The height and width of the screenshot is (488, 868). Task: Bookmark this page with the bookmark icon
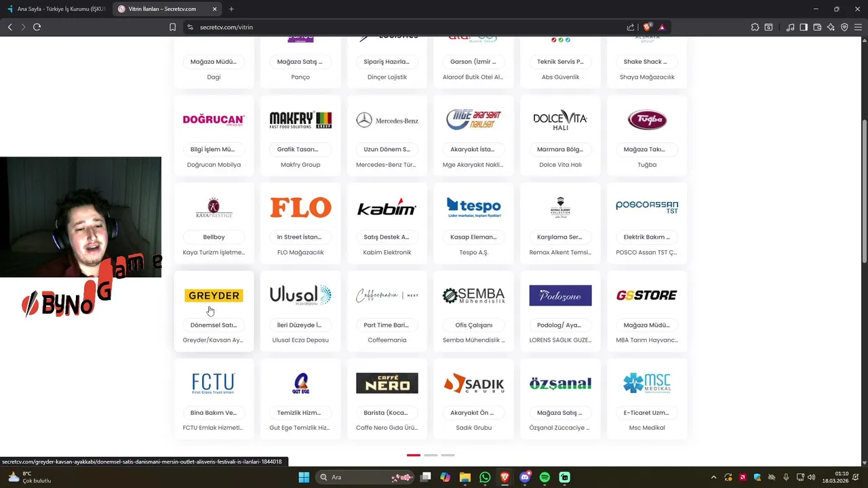coord(172,27)
